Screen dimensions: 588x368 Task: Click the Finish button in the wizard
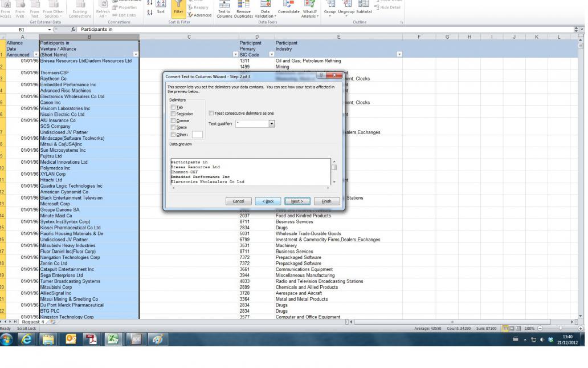[326, 201]
